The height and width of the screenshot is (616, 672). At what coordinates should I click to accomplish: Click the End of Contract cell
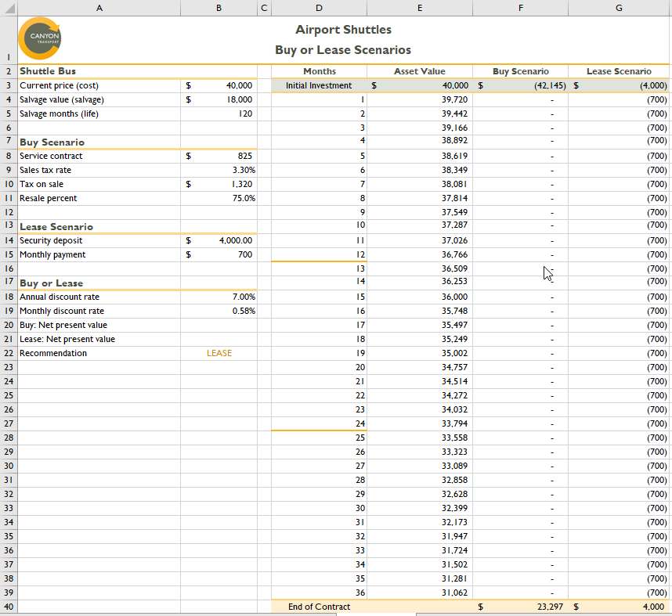coord(319,607)
